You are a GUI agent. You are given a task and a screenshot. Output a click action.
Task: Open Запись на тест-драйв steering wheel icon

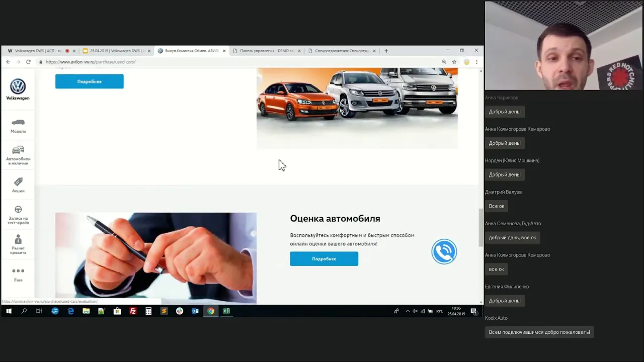pyautogui.click(x=18, y=210)
